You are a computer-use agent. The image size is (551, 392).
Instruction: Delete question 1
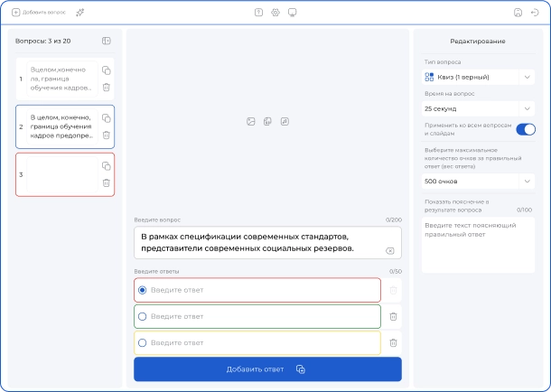(x=106, y=87)
